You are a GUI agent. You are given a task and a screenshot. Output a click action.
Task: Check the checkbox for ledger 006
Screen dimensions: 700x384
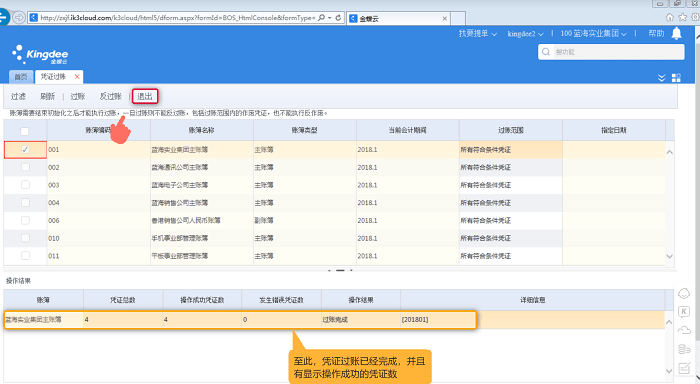[25, 220]
